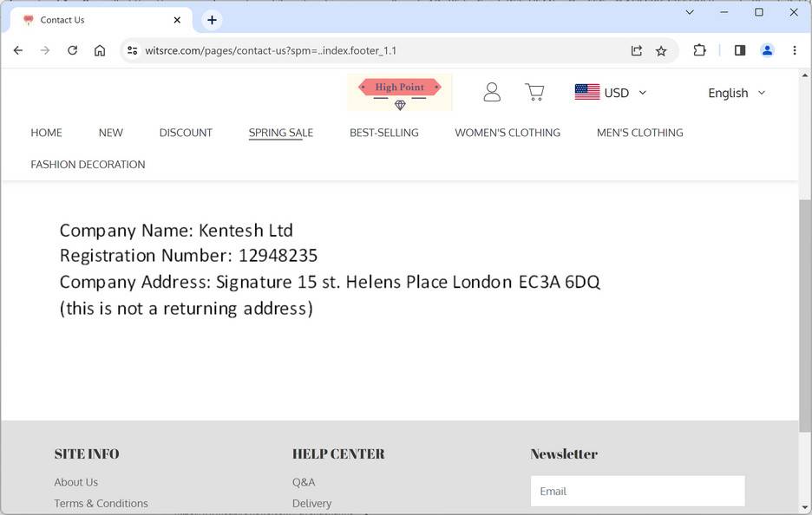Open the shopping cart
Image resolution: width=812 pixels, height=515 pixels.
click(x=534, y=92)
